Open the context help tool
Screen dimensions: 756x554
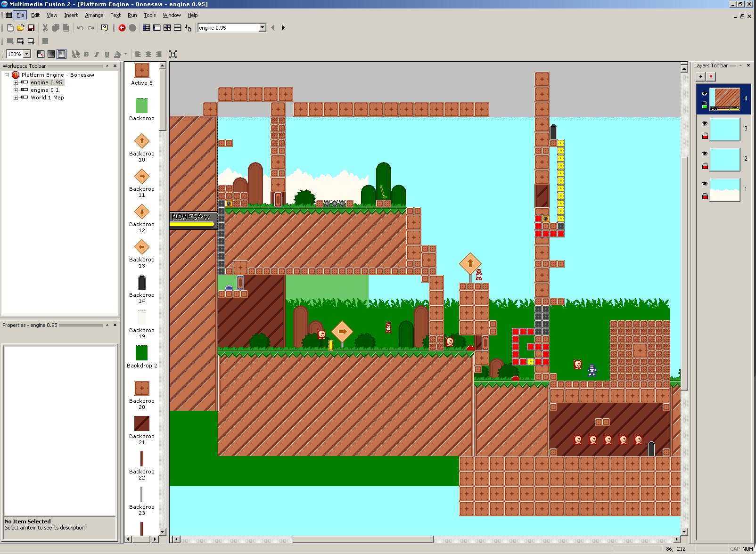pos(105,28)
